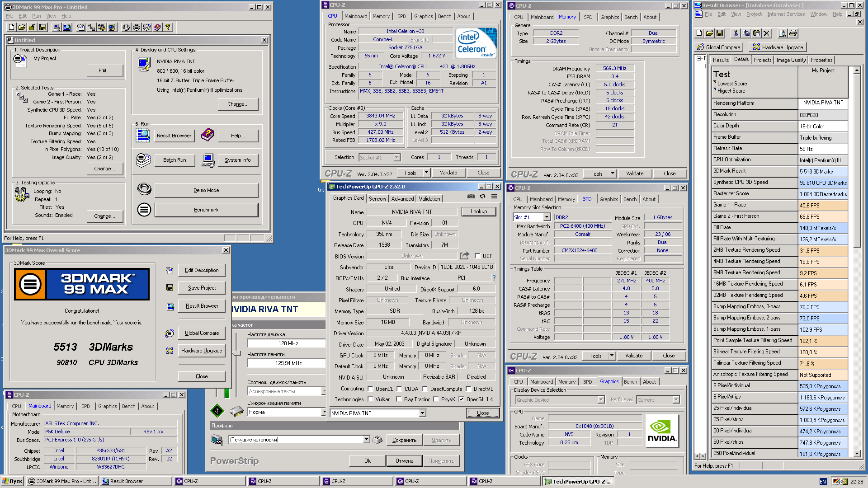This screenshot has height=488, width=868.
Task: Click purple help book icon in 3DMark toolbar
Action: [x=157, y=27]
